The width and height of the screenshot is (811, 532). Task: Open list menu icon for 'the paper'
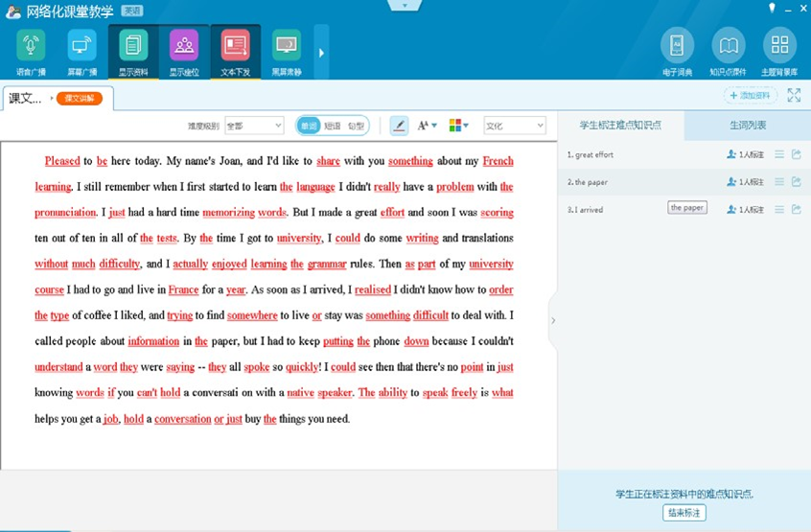[779, 181]
